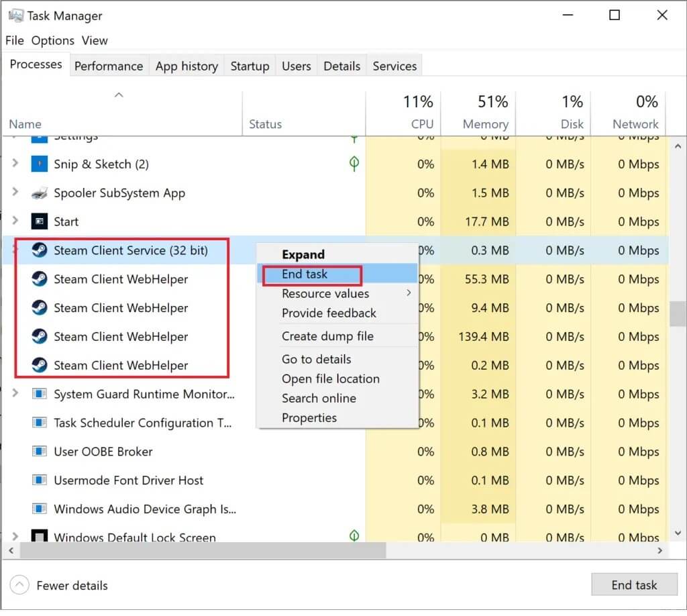Open the Startup tab
687x616 pixels.
(x=250, y=66)
